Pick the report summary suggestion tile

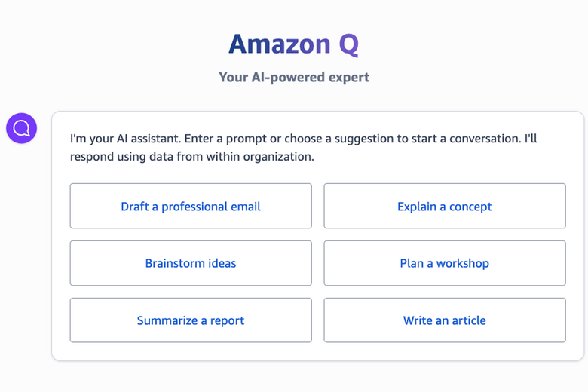point(191,320)
